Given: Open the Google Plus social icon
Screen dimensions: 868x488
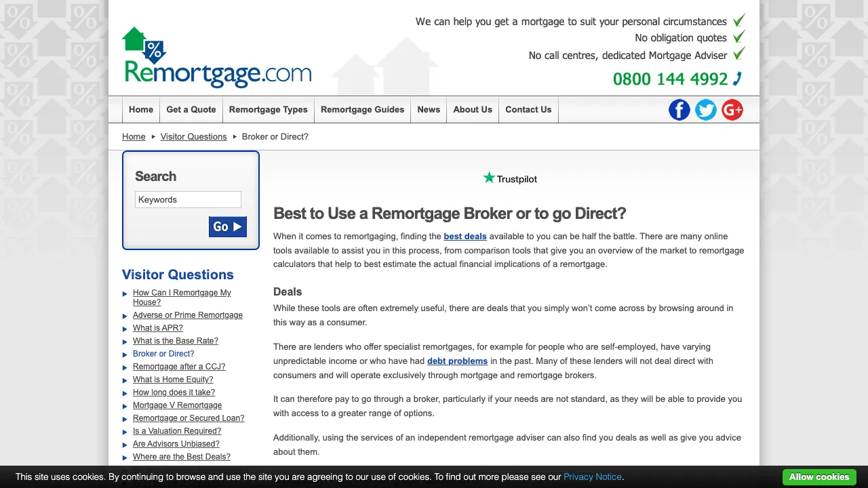Looking at the screenshot, I should [732, 110].
